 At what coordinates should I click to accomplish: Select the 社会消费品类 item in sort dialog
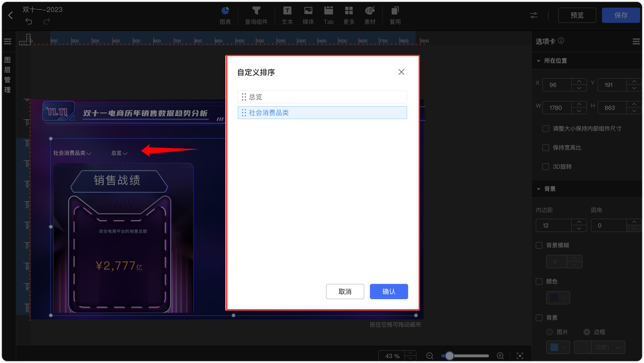322,113
